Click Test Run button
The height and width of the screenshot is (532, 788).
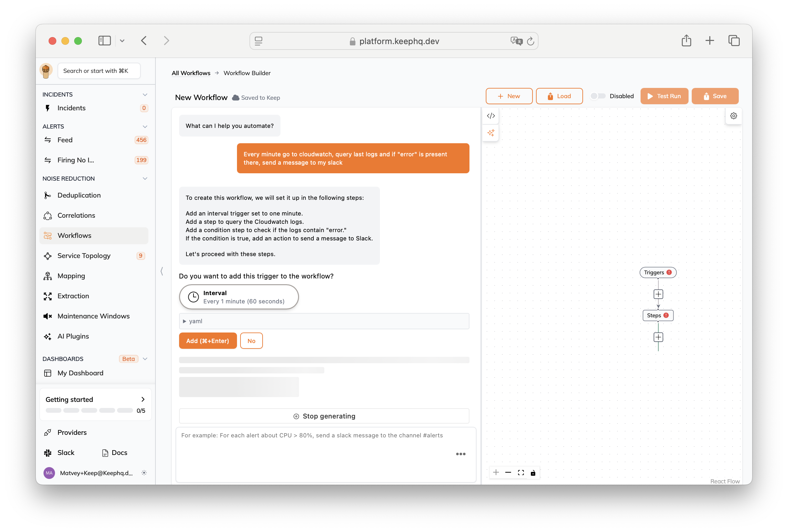pyautogui.click(x=664, y=96)
